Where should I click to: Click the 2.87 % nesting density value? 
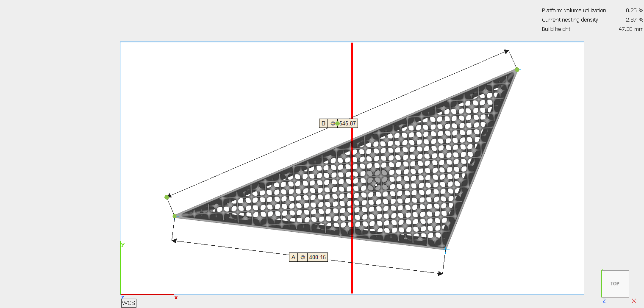click(634, 20)
